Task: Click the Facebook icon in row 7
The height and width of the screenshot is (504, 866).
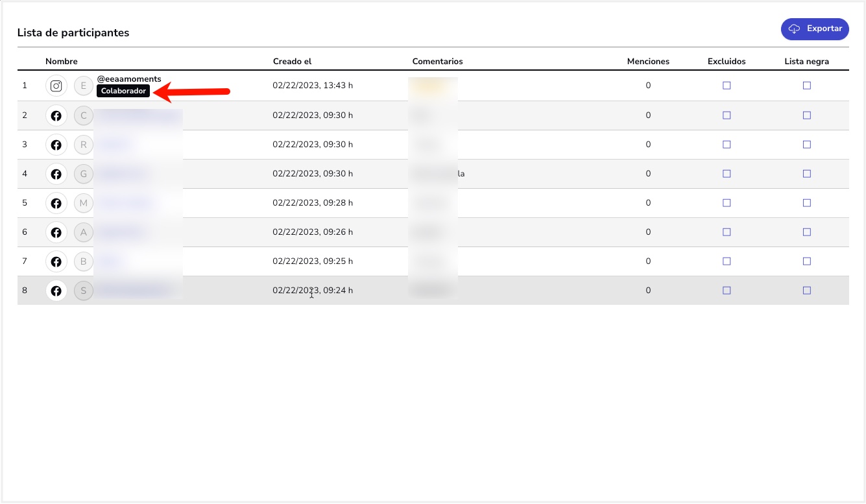Action: pyautogui.click(x=56, y=261)
